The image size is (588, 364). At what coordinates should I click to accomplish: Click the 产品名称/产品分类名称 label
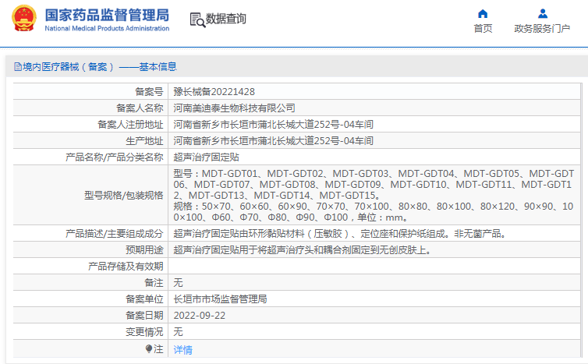[x=115, y=157]
